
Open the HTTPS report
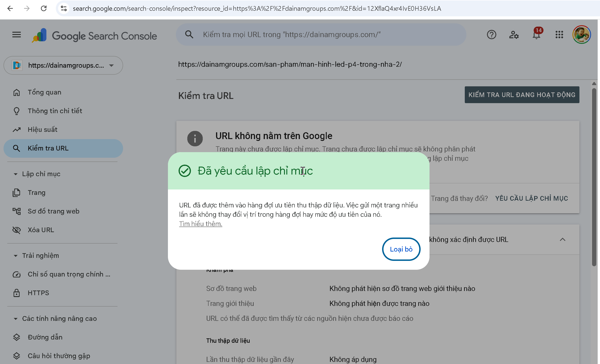pyautogui.click(x=63, y=293)
